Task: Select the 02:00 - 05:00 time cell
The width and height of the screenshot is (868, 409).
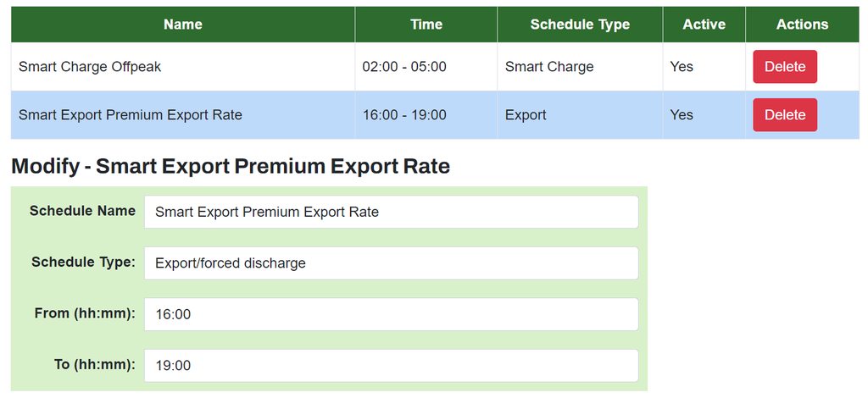Action: (x=404, y=67)
